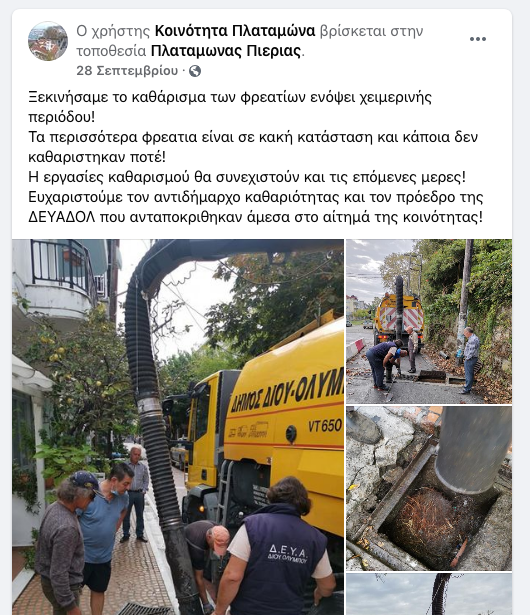This screenshot has height=615, width=530.
Task: View the photo of workers behind truck on road
Action: point(429,321)
